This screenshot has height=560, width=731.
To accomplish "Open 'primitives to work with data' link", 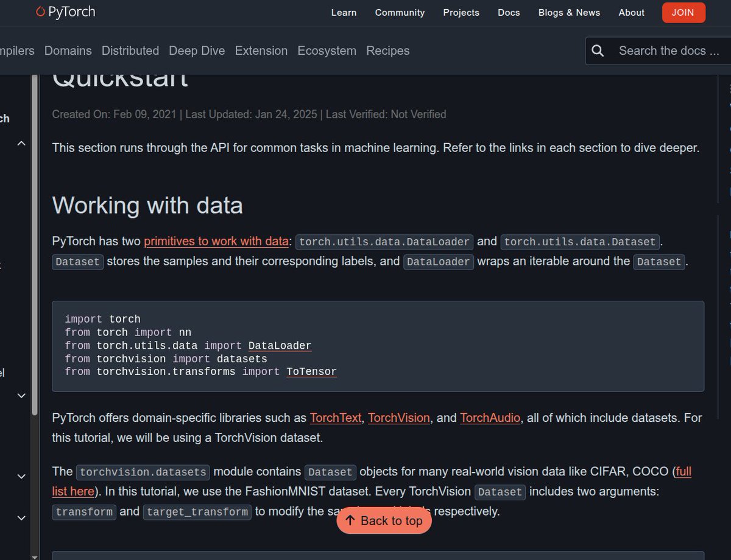I will 216,241.
